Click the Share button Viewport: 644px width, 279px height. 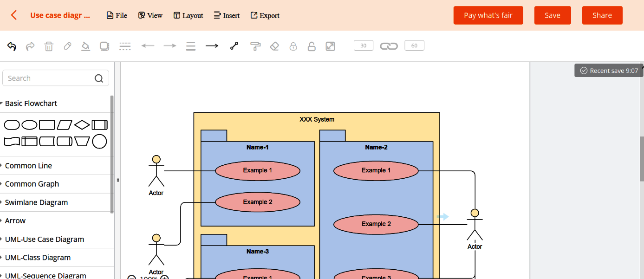tap(602, 15)
